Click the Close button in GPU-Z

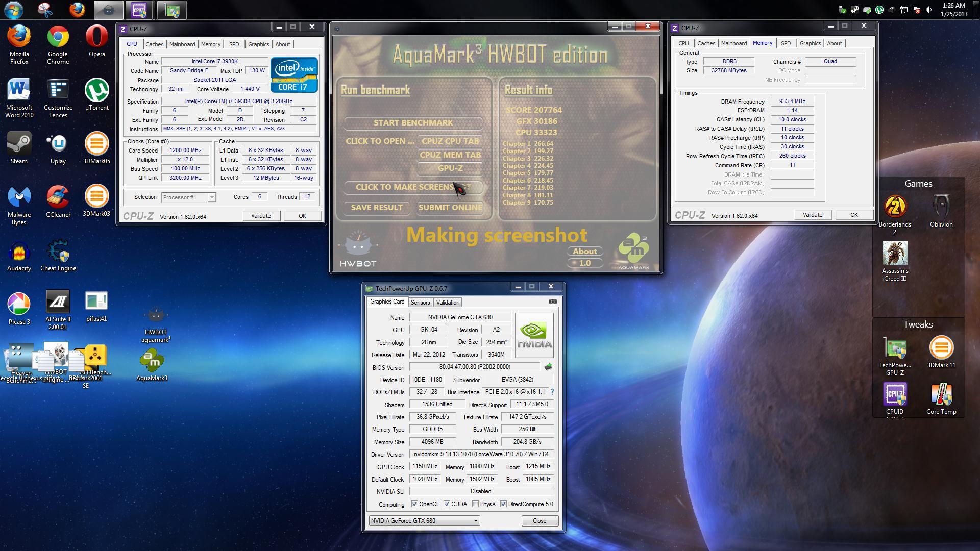(x=540, y=521)
